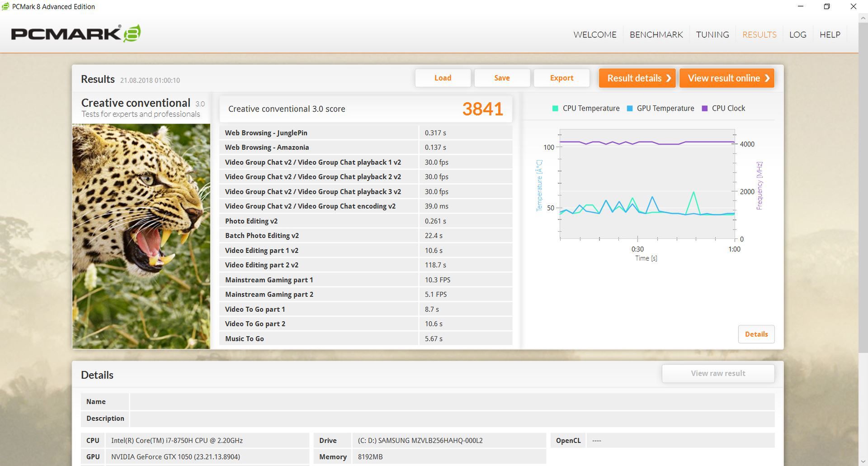Load a saved result
Image resolution: width=868 pixels, height=466 pixels.
point(443,77)
